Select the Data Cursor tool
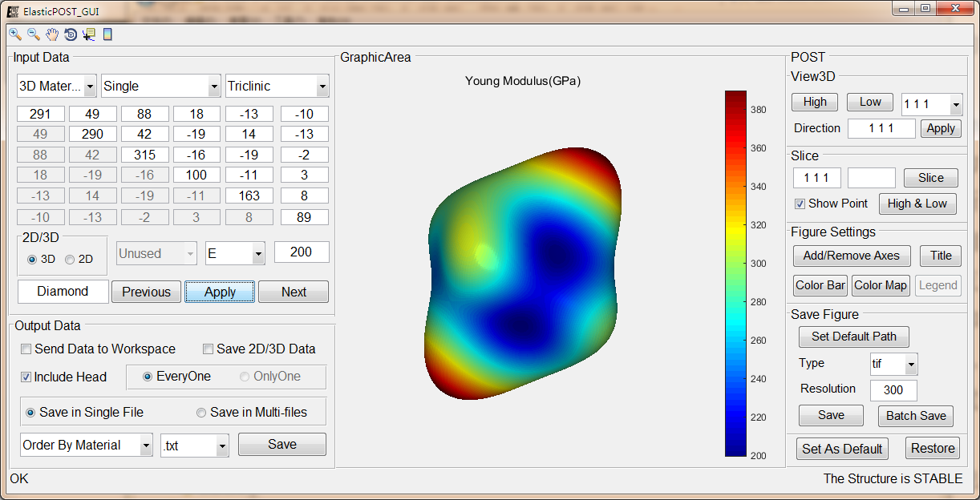980x500 pixels. (88, 34)
